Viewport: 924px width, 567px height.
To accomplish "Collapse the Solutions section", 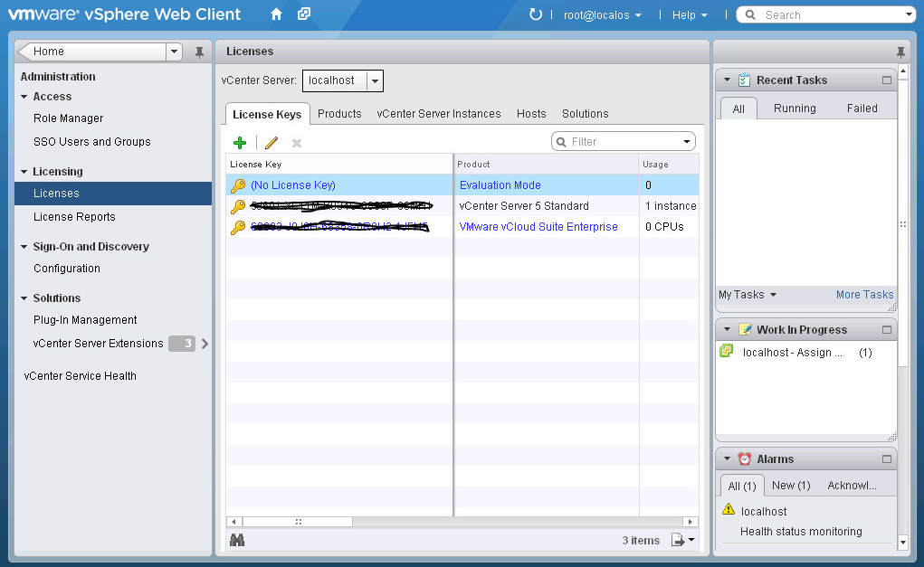I will pos(24,298).
